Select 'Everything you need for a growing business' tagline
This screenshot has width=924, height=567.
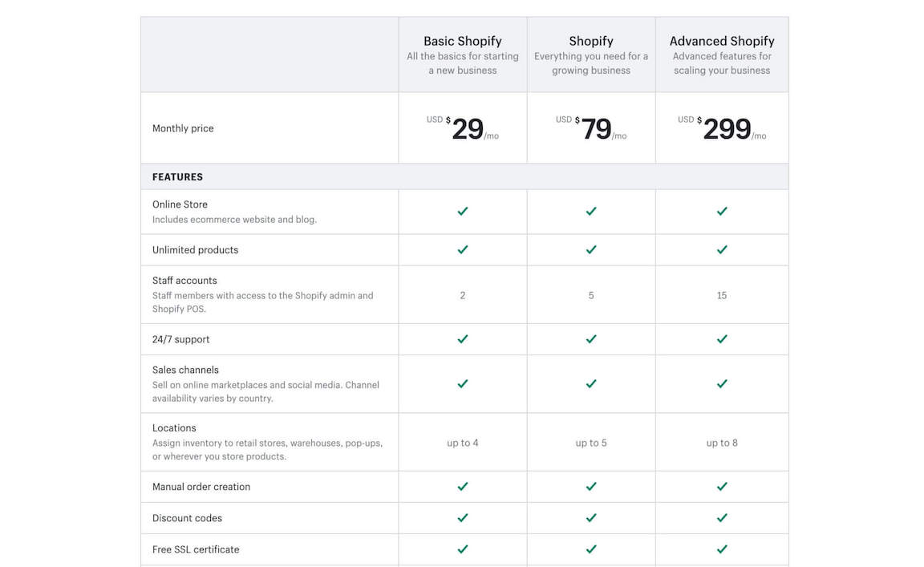tap(591, 63)
